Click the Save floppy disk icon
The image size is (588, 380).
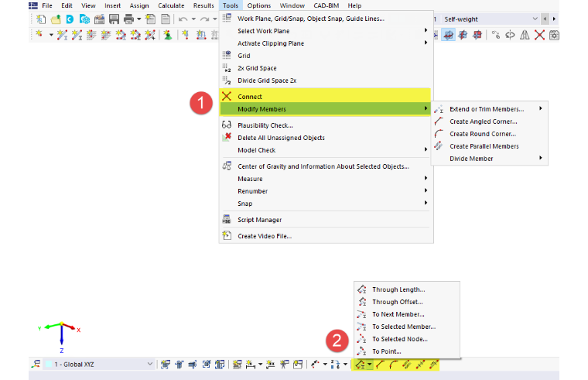pos(114,19)
